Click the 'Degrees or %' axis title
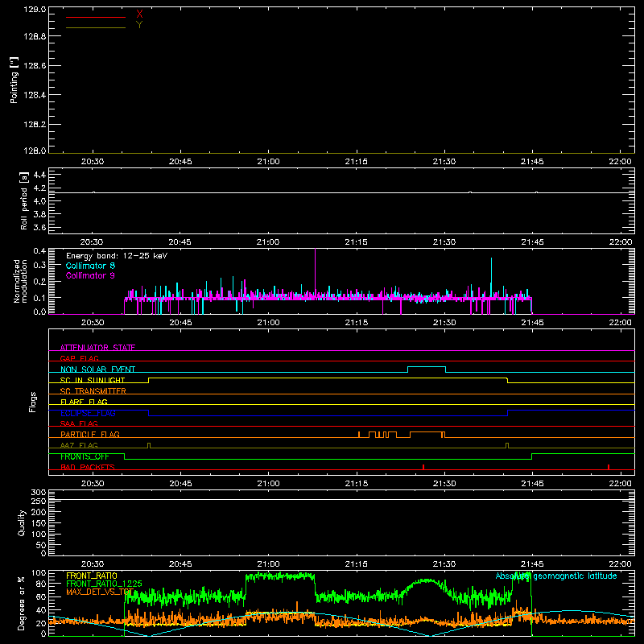 [x=21, y=603]
